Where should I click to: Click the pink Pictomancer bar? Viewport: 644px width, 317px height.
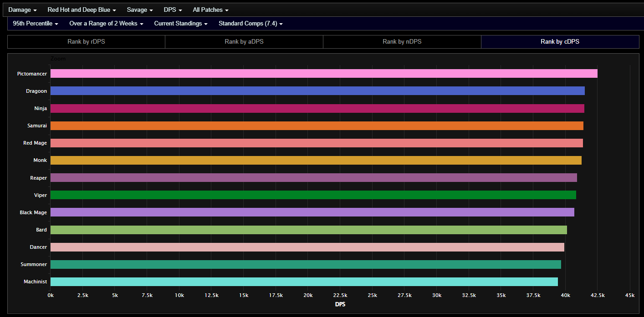324,74
